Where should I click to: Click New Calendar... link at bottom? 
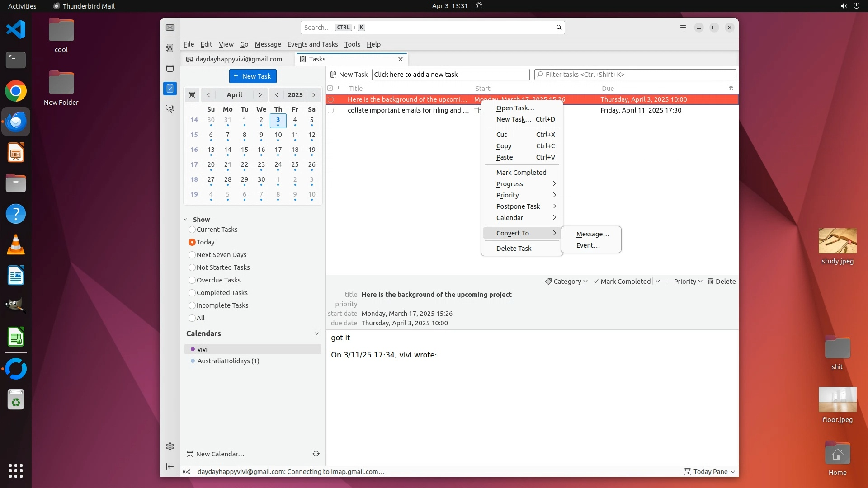[220, 454]
